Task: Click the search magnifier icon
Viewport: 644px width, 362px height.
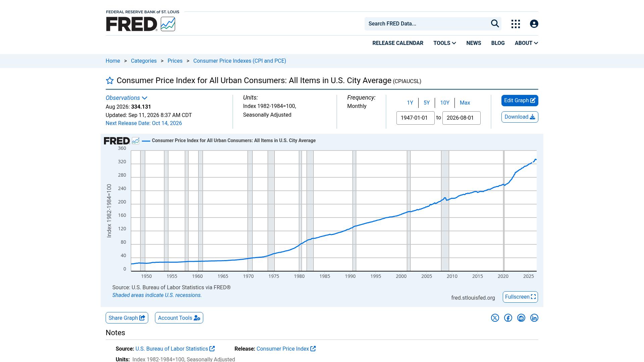Action: [495, 23]
